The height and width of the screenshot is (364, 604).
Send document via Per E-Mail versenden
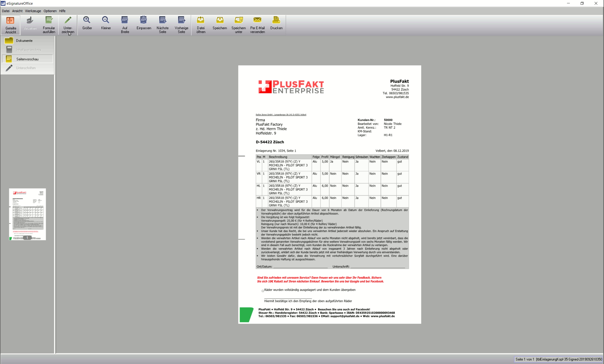(257, 25)
